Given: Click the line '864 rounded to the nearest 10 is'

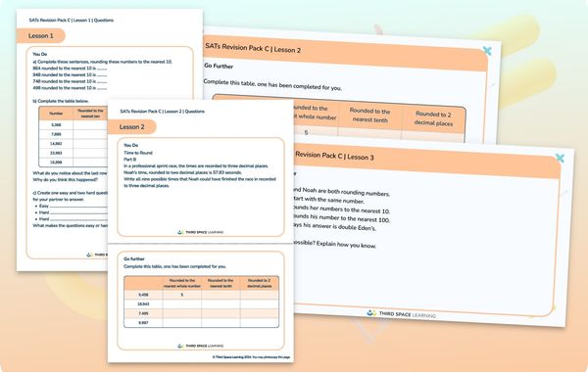Looking at the screenshot, I should click(x=70, y=69).
